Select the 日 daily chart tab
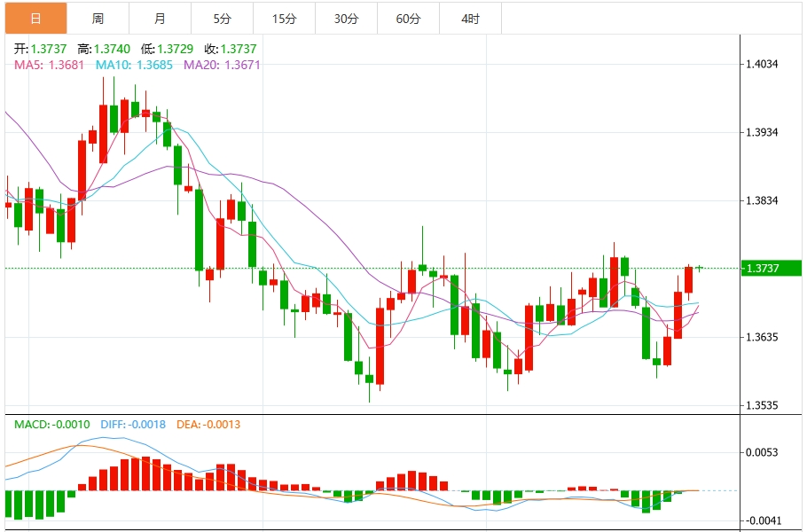The width and height of the screenshot is (807, 532). [x=36, y=19]
